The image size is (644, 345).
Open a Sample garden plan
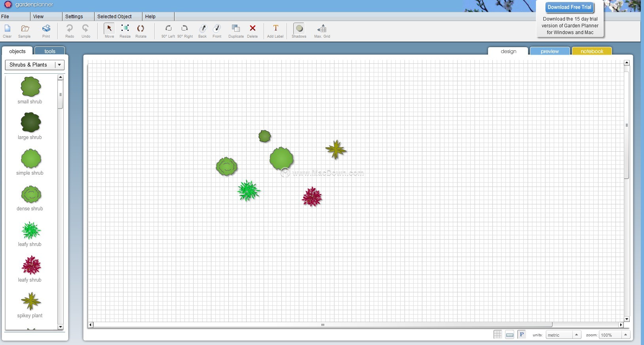click(x=25, y=29)
